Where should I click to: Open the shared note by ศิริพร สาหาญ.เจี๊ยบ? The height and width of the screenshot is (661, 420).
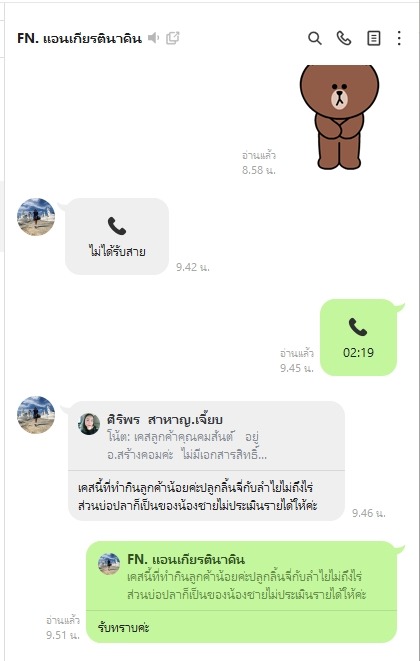click(x=207, y=436)
